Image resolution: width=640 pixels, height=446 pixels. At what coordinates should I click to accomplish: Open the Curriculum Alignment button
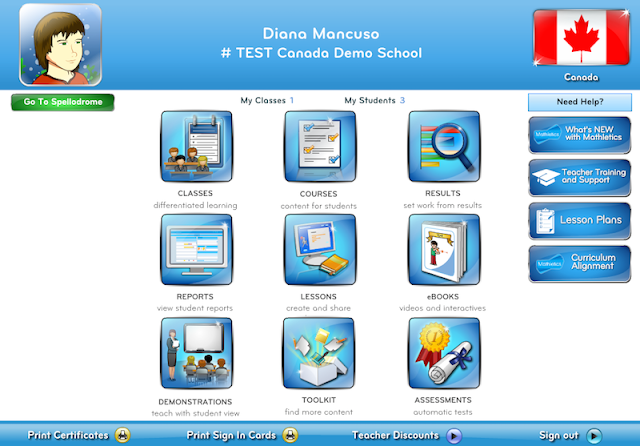pyautogui.click(x=580, y=263)
